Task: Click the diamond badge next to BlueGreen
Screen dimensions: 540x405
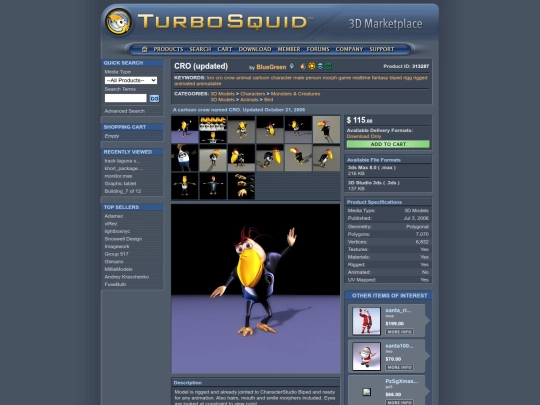Action: (x=292, y=66)
